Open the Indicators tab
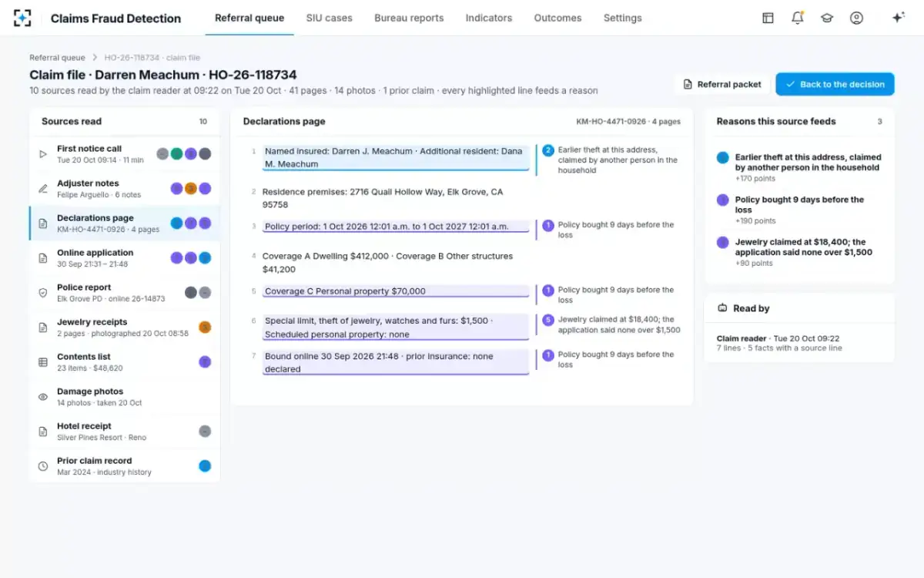 (489, 18)
